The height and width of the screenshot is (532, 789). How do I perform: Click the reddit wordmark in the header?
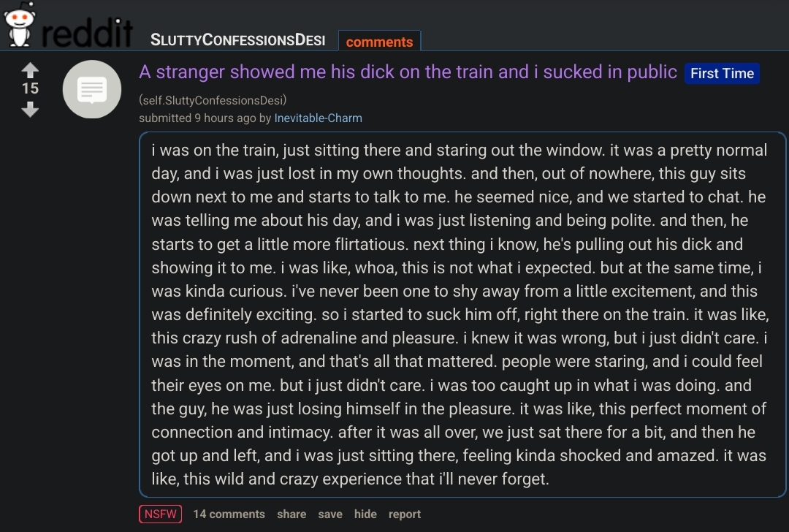pos(86,33)
